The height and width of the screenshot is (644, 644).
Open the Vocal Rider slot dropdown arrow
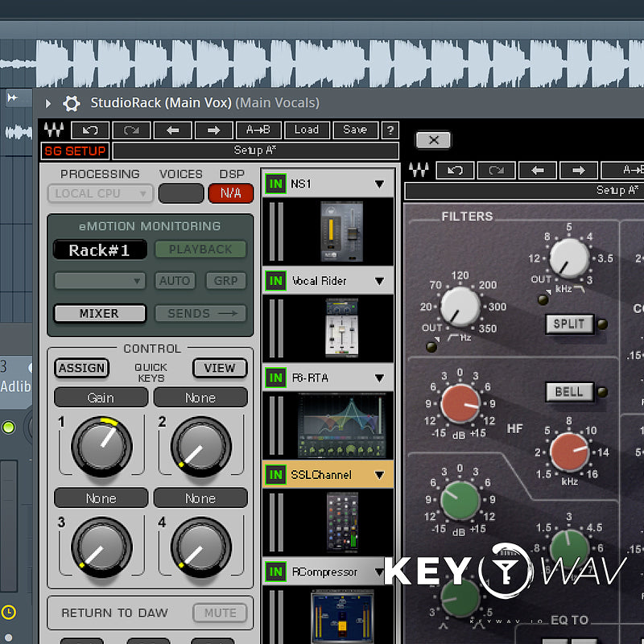point(379,281)
